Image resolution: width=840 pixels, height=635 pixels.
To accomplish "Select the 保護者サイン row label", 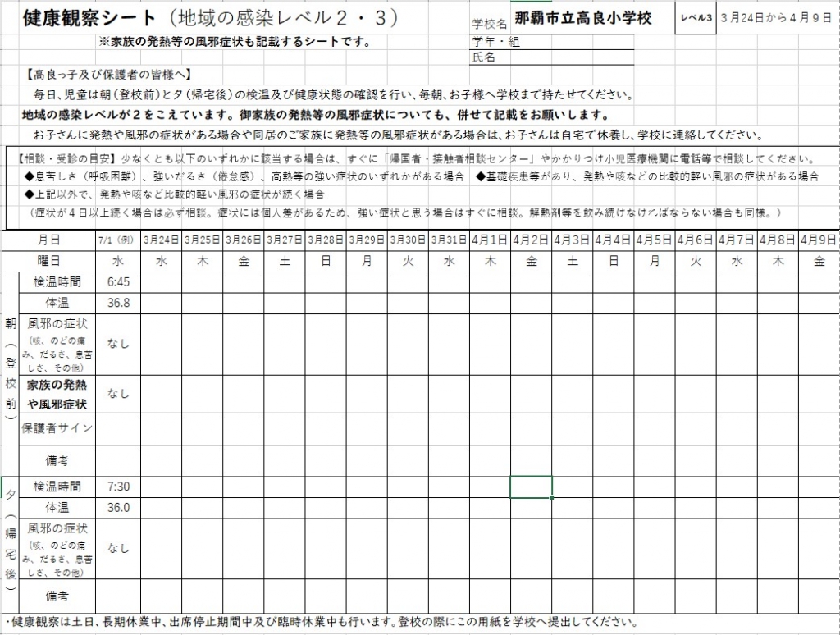I will (x=57, y=428).
